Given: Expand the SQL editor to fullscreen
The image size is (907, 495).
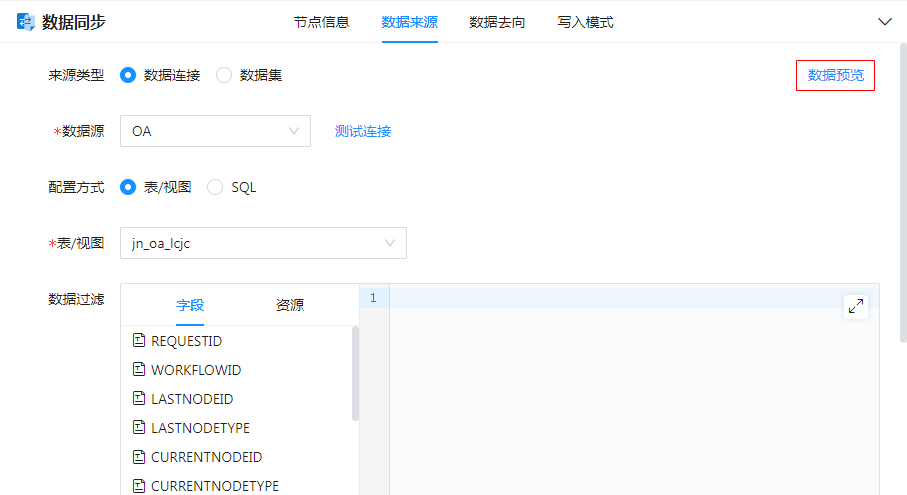Looking at the screenshot, I should click(x=855, y=307).
